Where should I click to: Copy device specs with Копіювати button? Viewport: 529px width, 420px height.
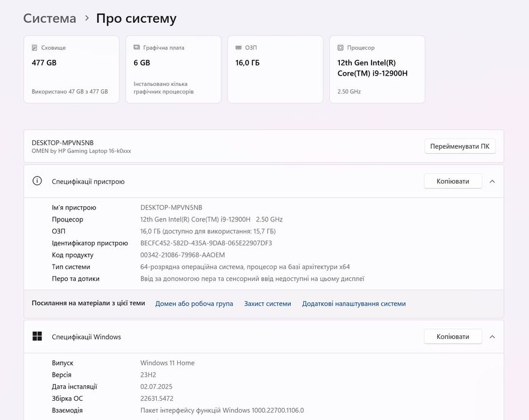[453, 181]
